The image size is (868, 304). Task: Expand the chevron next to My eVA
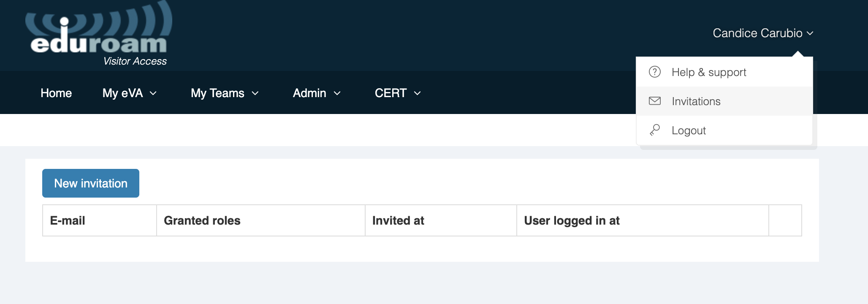[x=153, y=93]
